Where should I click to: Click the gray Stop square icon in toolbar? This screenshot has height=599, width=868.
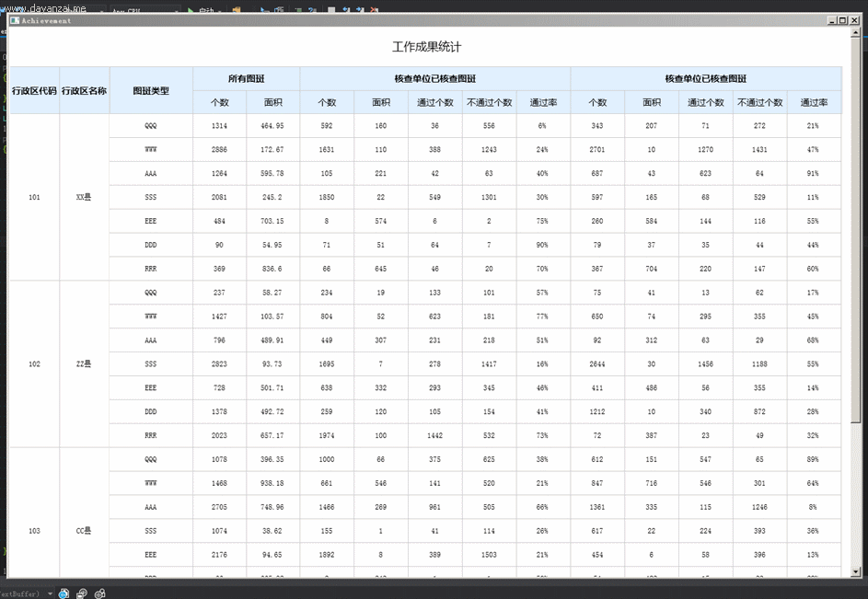coord(330,7)
